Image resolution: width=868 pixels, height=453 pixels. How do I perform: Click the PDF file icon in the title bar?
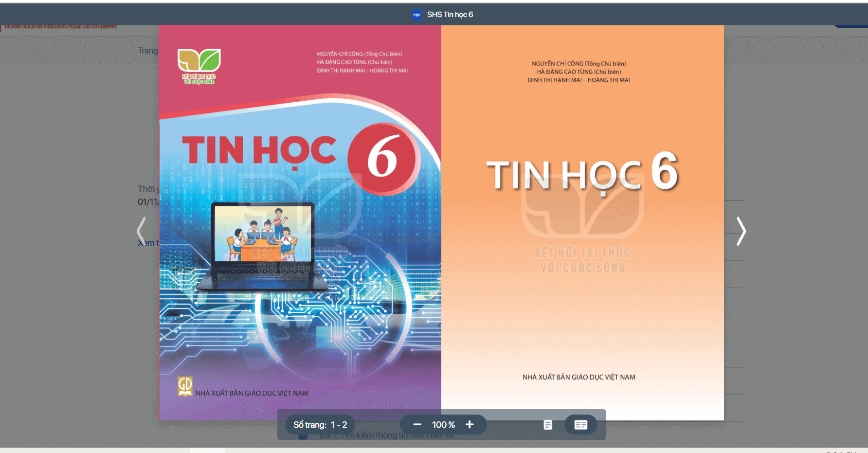point(416,15)
